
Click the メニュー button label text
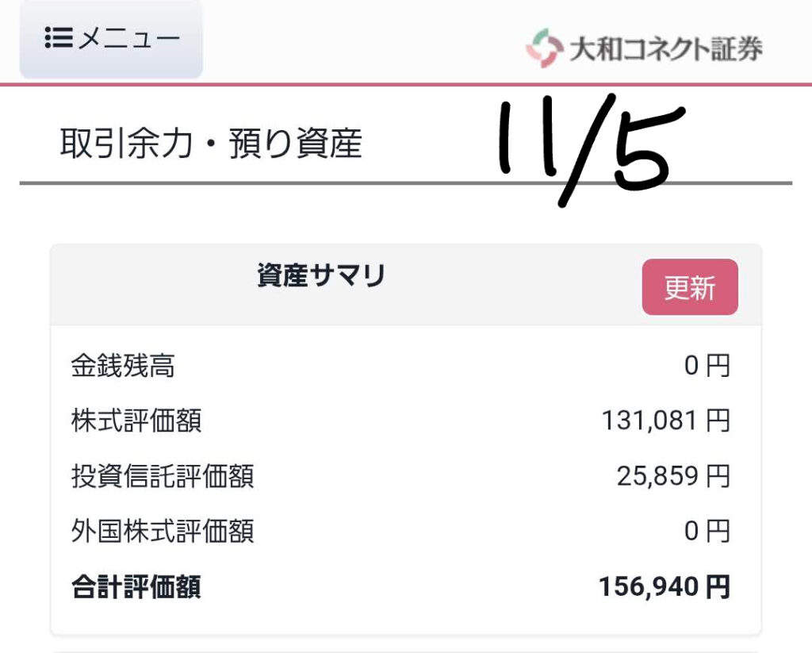[x=128, y=39]
